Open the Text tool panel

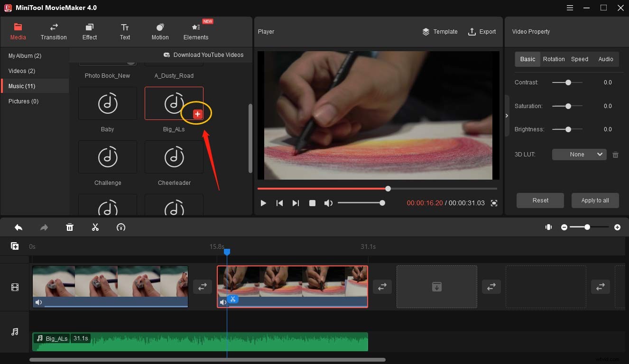125,31
